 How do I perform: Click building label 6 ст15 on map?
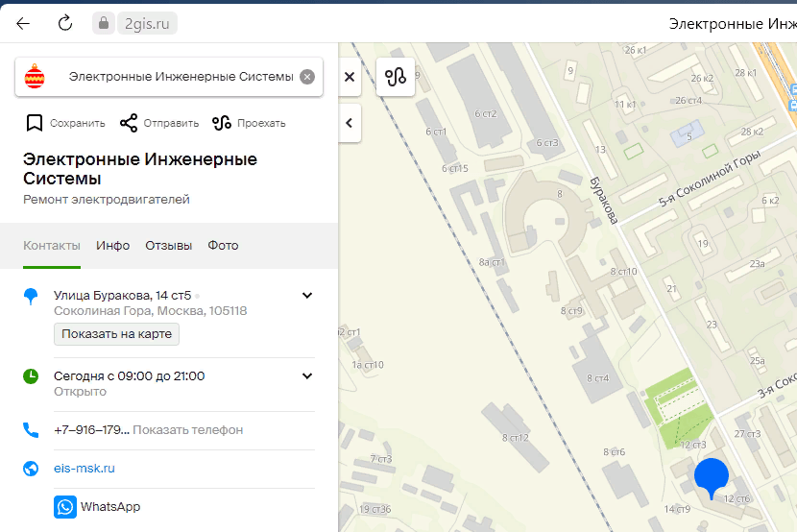[455, 168]
